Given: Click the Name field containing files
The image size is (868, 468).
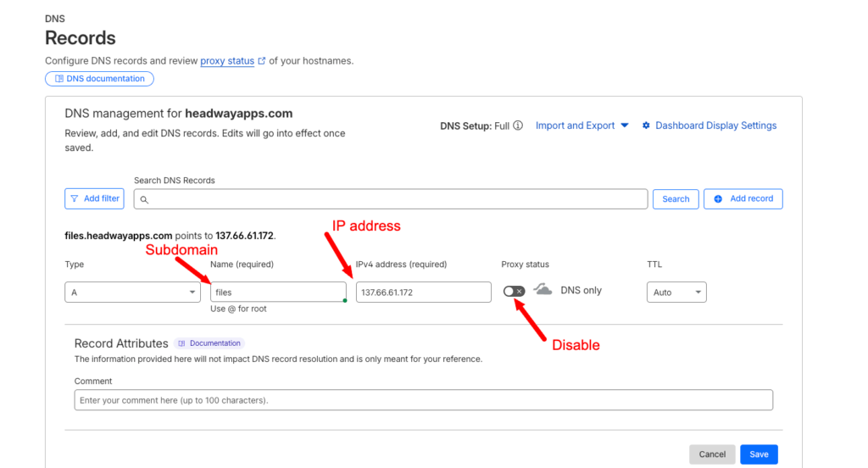Looking at the screenshot, I should [x=278, y=292].
